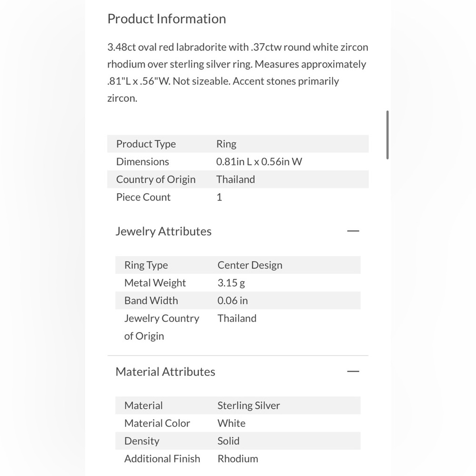
Task: Click the Additional Finish Rhodium row
Action: click(x=238, y=458)
